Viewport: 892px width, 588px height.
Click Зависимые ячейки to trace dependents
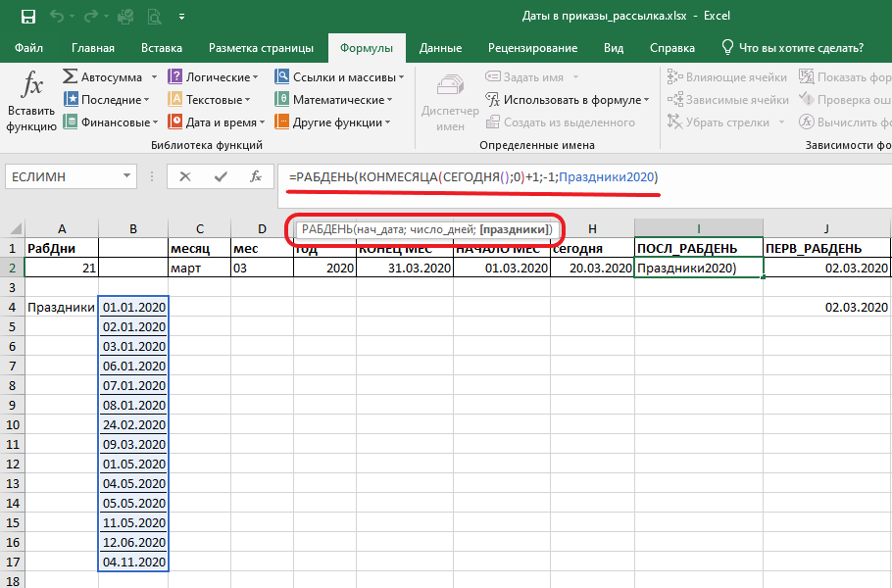(x=727, y=100)
